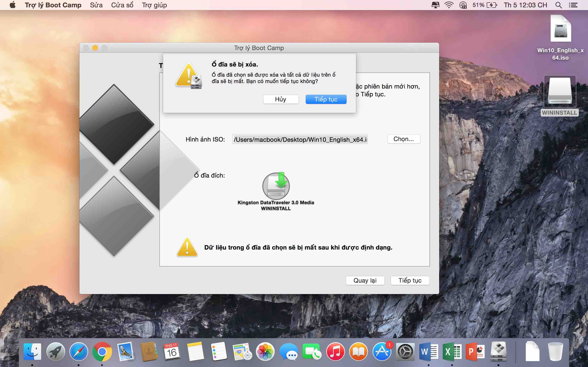This screenshot has height=367, width=588.
Task: Click the Kingston DataTraveler destination drive icon
Action: click(x=276, y=186)
